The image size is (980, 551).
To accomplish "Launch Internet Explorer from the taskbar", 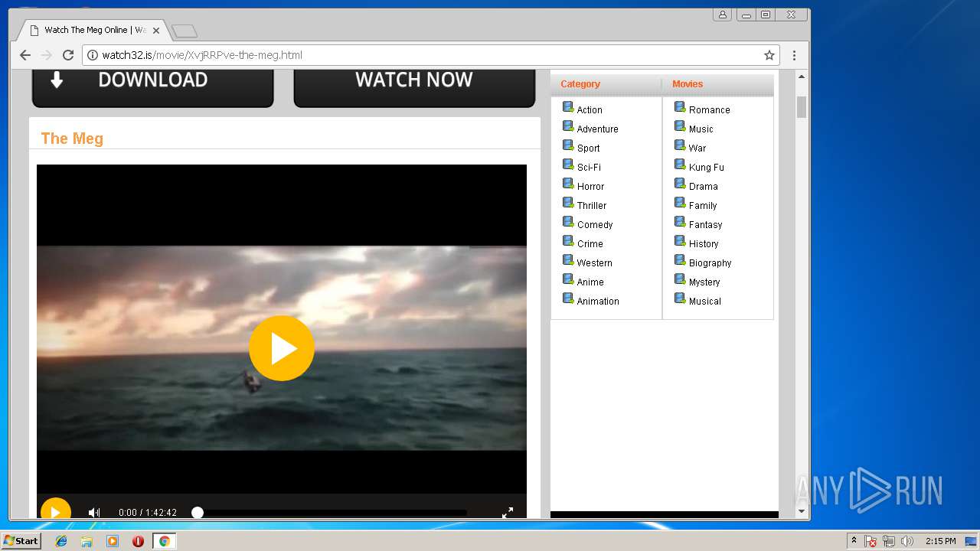I will point(61,541).
